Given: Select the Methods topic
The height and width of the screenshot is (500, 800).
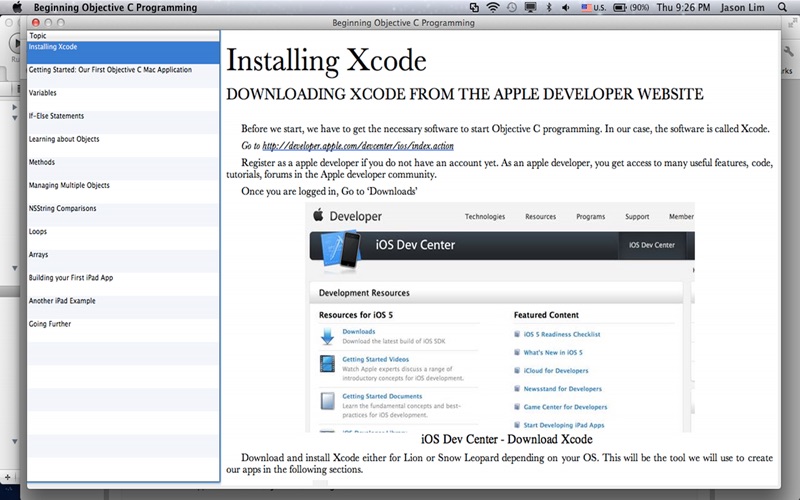Looking at the screenshot, I should point(123,168).
